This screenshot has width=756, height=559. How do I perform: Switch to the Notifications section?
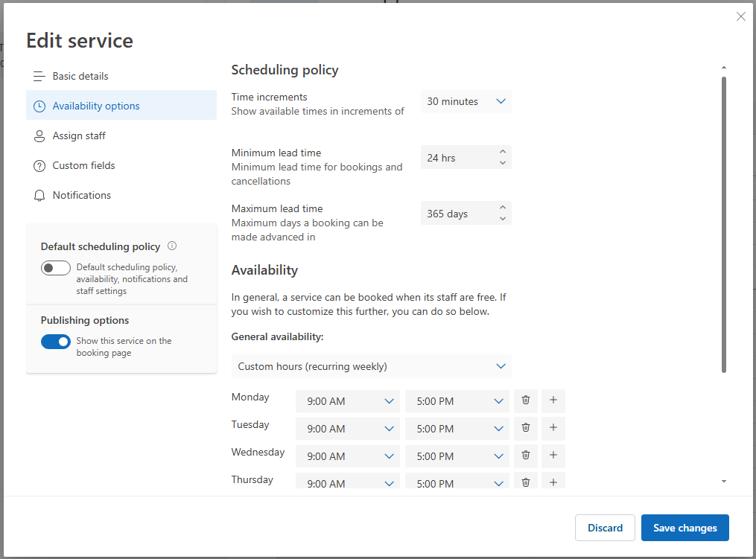81,195
